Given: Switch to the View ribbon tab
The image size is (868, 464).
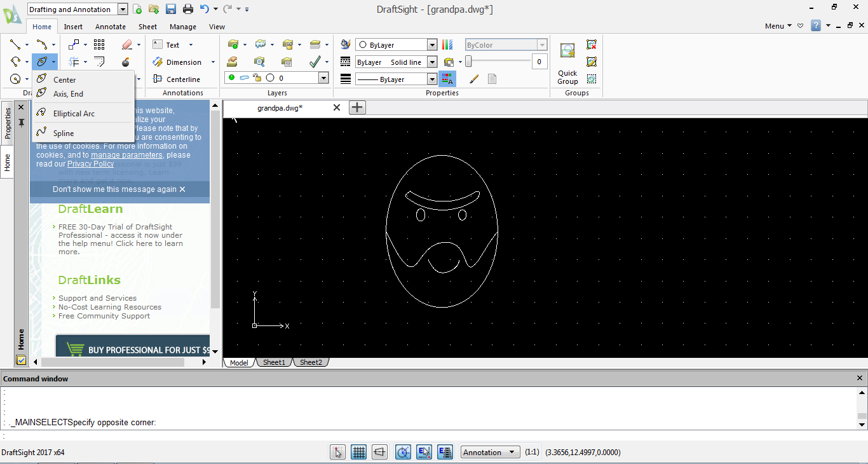Looking at the screenshot, I should [217, 27].
